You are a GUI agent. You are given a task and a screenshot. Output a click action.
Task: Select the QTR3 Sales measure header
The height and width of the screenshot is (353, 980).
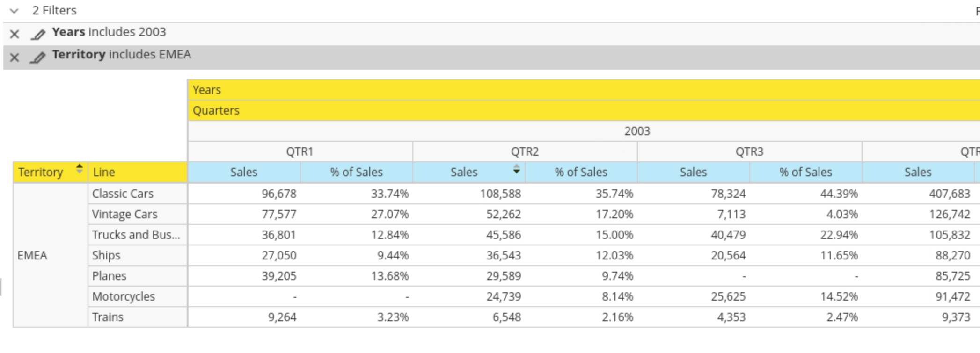tap(693, 172)
